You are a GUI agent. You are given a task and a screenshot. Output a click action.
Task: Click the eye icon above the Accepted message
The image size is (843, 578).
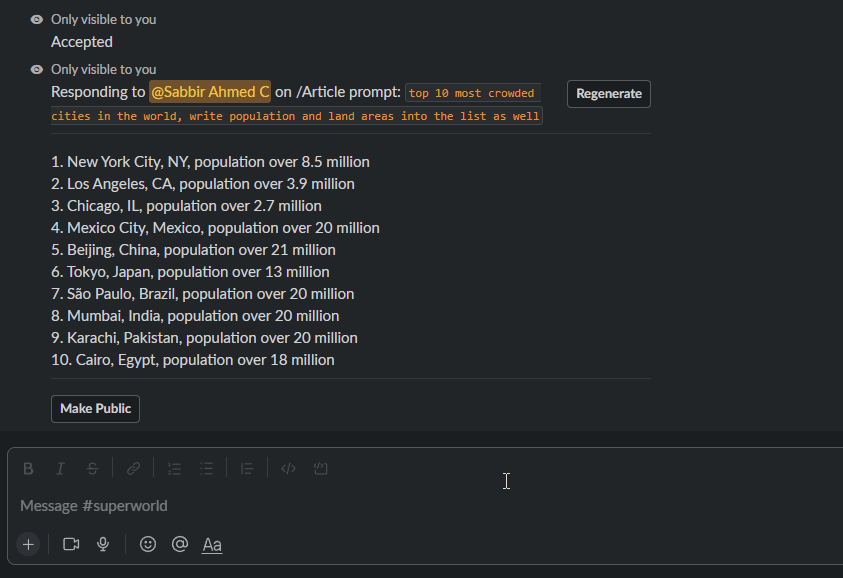tap(36, 18)
